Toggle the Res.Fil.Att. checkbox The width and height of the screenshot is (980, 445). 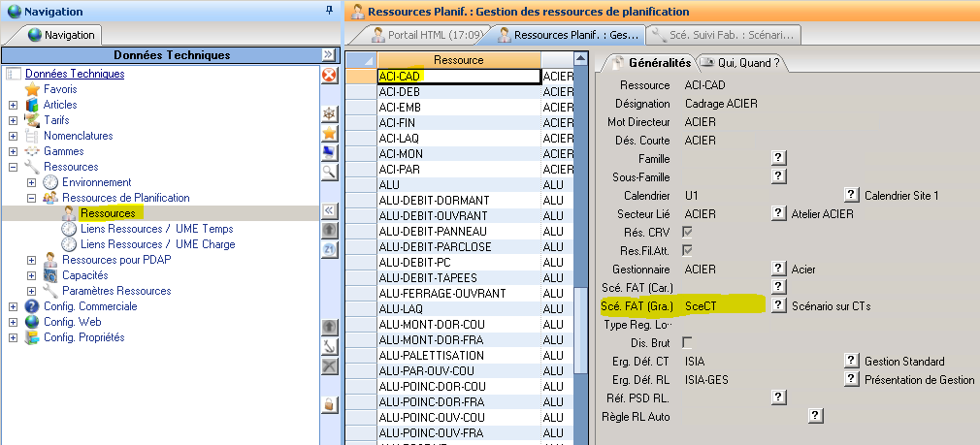click(x=687, y=250)
